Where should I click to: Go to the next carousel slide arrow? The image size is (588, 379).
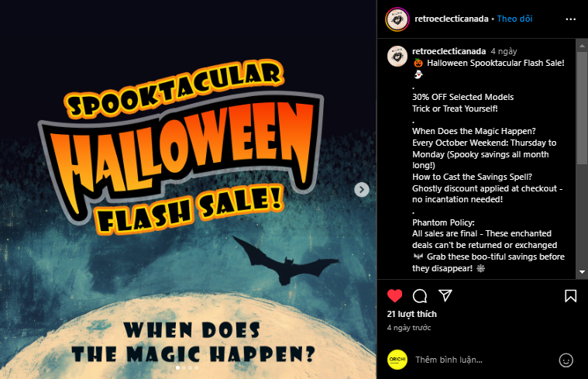(x=362, y=189)
